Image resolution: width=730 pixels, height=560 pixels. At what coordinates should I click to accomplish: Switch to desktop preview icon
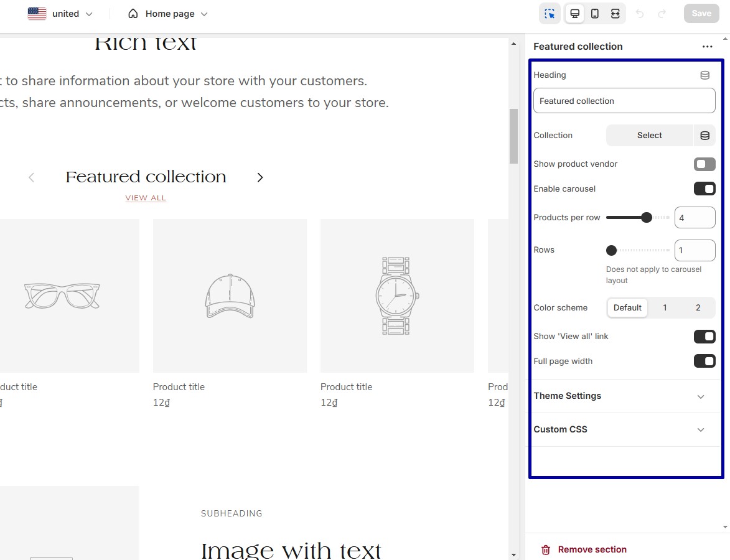coord(574,14)
